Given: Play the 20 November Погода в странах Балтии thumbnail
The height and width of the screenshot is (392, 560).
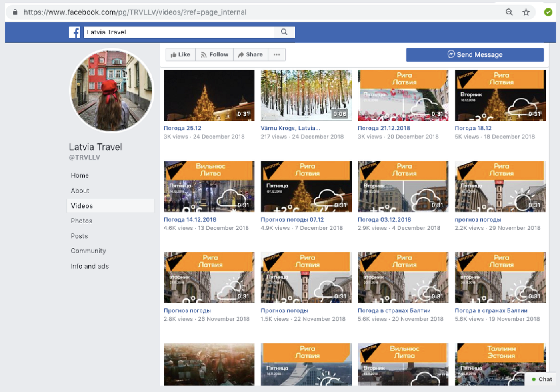Looking at the screenshot, I should tap(403, 277).
